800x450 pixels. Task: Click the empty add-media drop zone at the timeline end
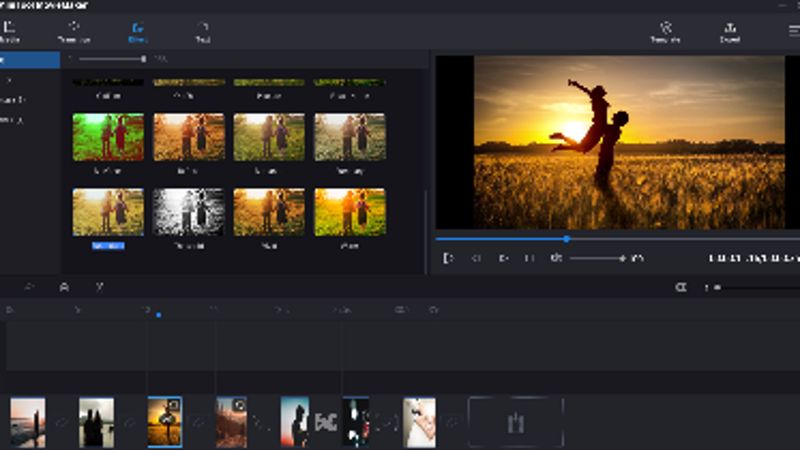(516, 422)
